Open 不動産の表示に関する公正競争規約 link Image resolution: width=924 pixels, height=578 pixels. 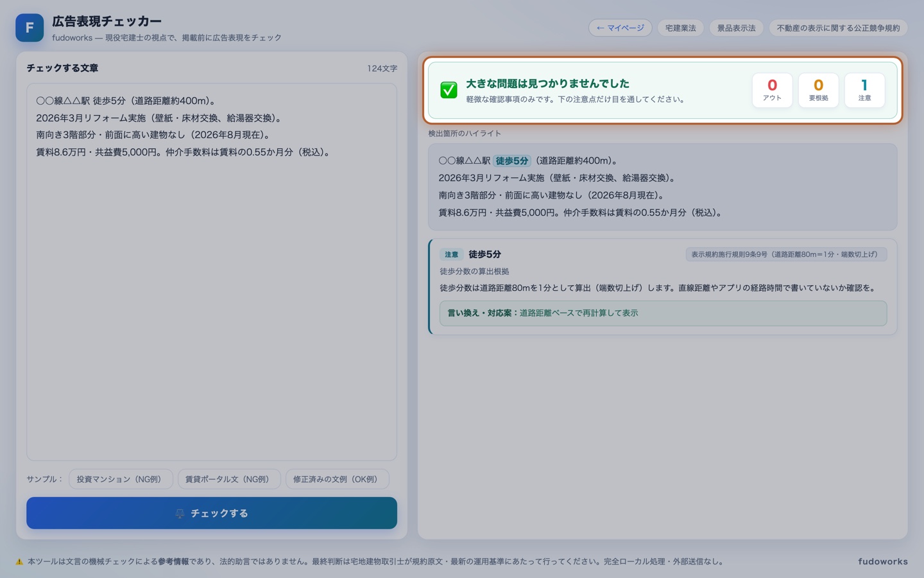pyautogui.click(x=838, y=28)
